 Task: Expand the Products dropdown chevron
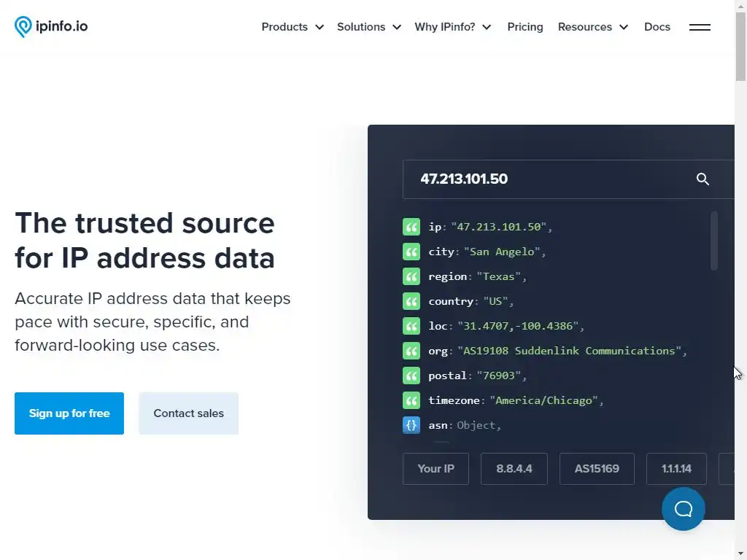click(x=320, y=27)
